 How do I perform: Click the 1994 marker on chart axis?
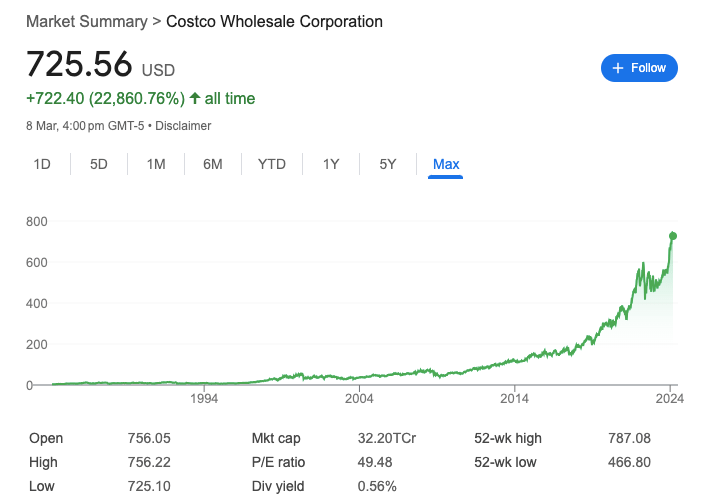coord(204,398)
